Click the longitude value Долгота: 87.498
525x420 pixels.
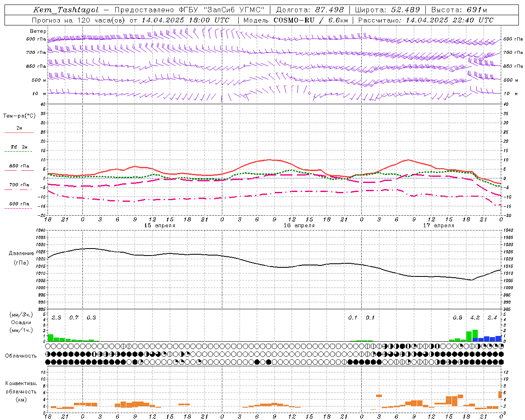click(310, 10)
